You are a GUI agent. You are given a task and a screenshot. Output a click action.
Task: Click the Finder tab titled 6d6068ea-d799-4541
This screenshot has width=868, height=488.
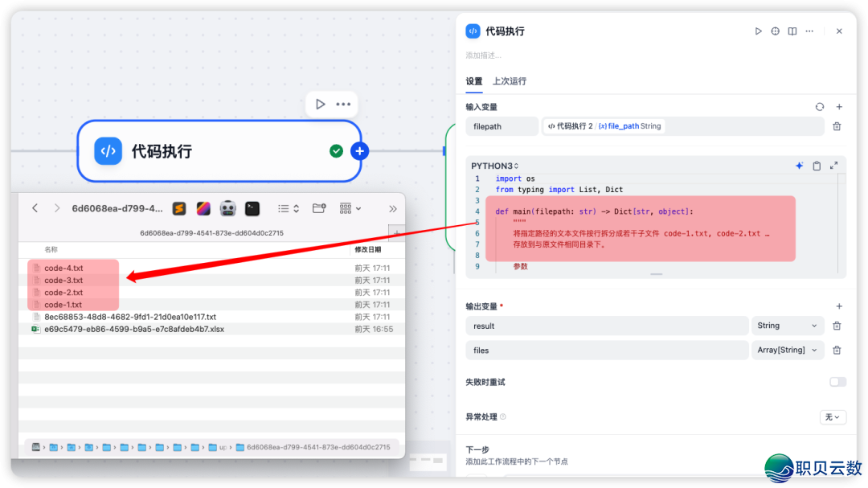pos(211,233)
